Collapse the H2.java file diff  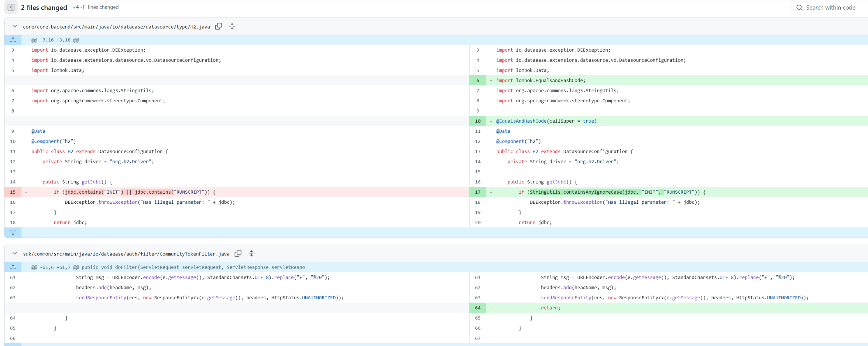pos(15,26)
